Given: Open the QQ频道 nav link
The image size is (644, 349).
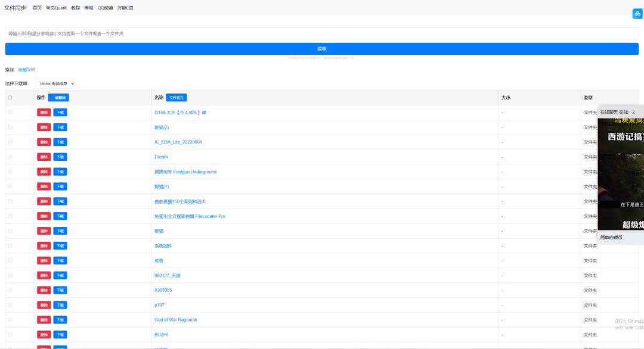Looking at the screenshot, I should (x=105, y=8).
